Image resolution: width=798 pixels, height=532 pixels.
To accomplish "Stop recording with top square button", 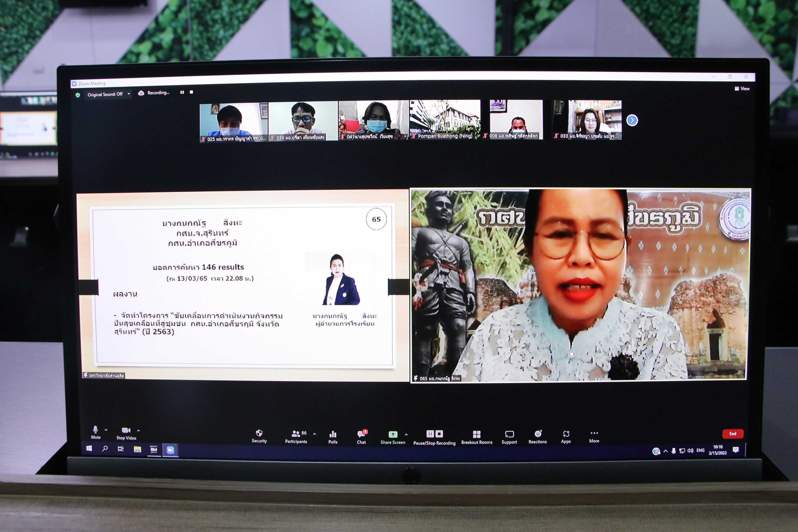I will coord(191,92).
